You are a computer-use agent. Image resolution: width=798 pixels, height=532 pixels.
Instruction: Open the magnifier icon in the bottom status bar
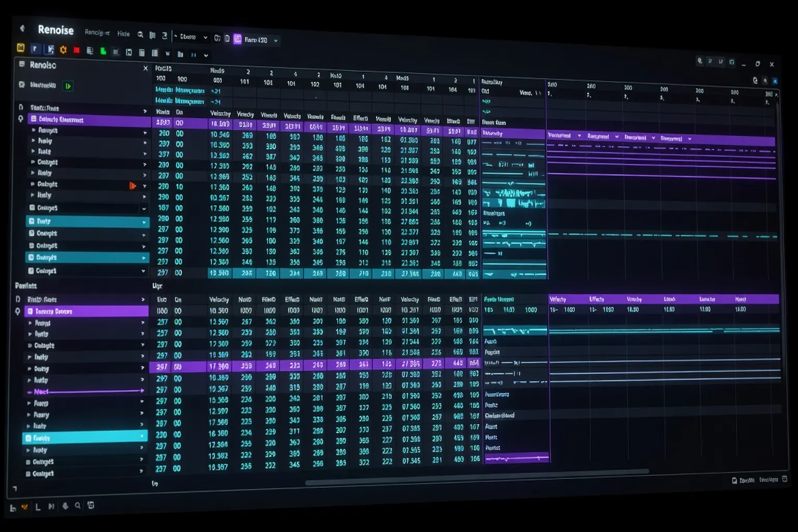[x=77, y=506]
